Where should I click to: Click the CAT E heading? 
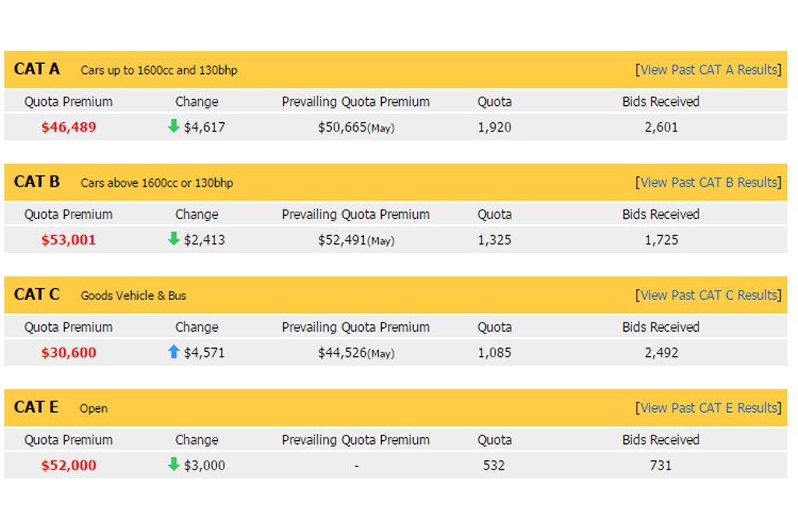coord(36,407)
